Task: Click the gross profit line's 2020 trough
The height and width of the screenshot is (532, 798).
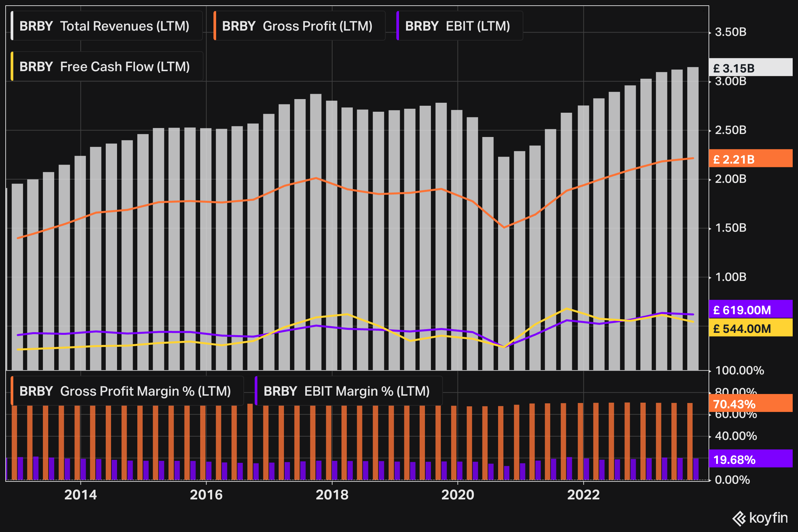Action: (504, 227)
